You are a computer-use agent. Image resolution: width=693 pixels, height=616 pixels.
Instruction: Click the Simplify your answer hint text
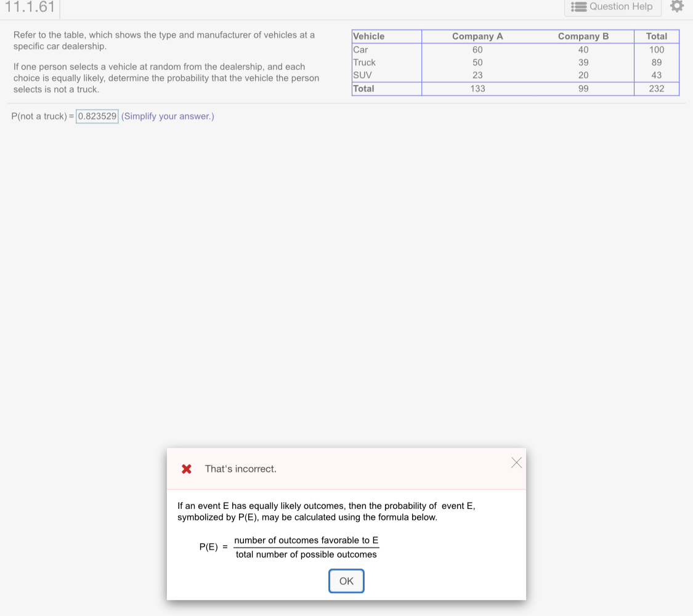[167, 116]
